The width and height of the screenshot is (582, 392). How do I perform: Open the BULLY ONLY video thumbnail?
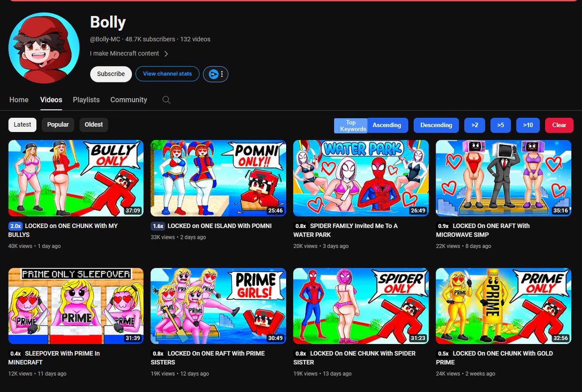76,178
